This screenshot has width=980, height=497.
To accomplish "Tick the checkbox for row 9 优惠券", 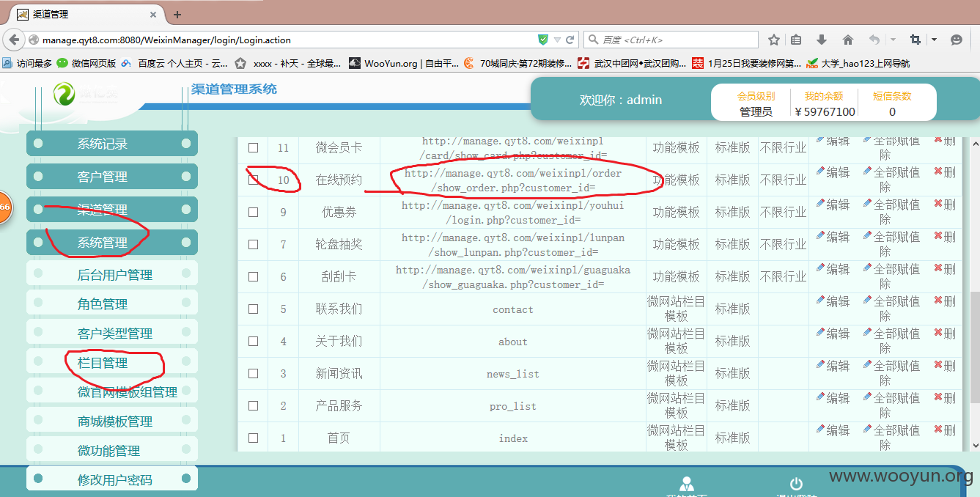I will tap(253, 212).
